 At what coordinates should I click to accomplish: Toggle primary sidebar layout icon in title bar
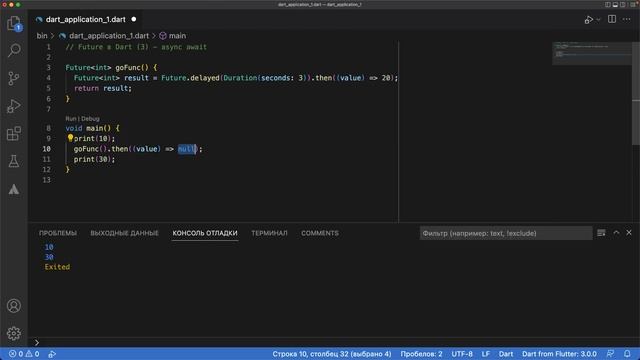coord(608,4)
